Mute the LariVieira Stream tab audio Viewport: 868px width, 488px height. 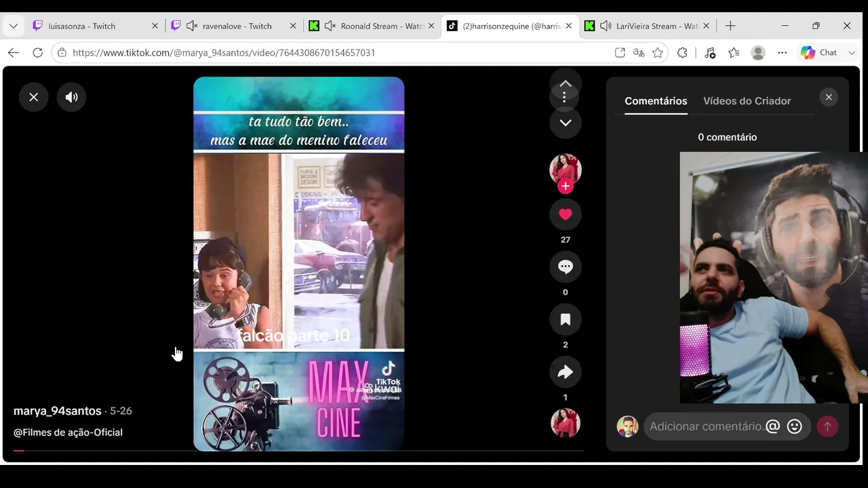pyautogui.click(x=606, y=26)
